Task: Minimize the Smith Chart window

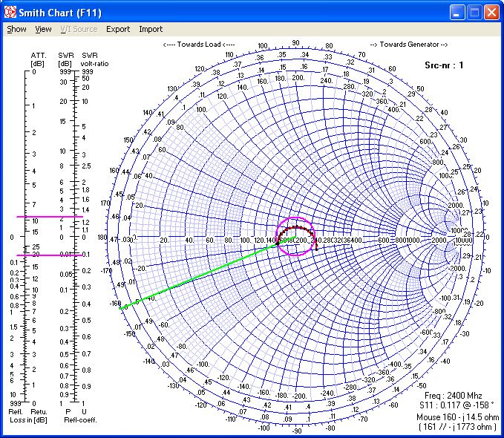Action: pos(458,13)
